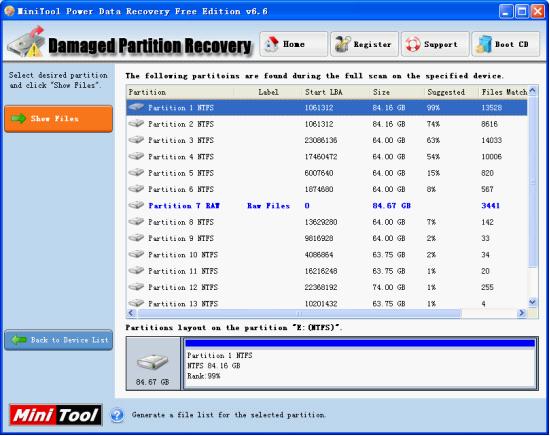
Task: Sort by Files Match column header
Action: pos(503,92)
